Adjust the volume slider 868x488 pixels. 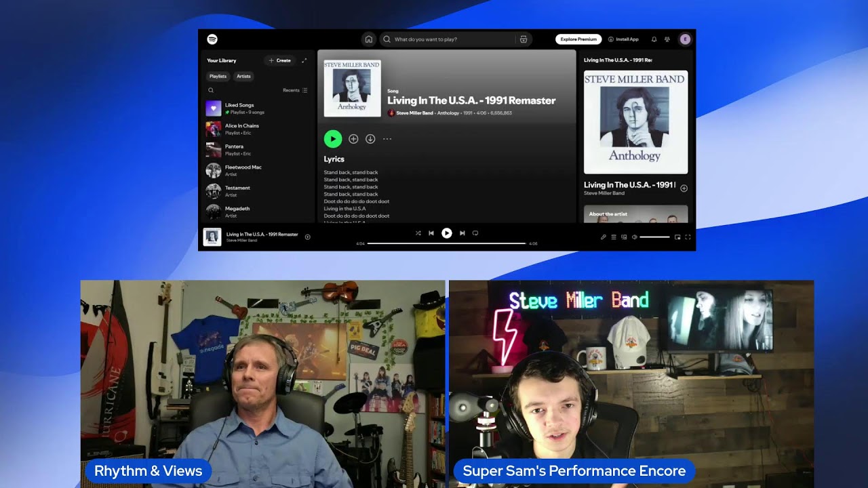click(654, 237)
